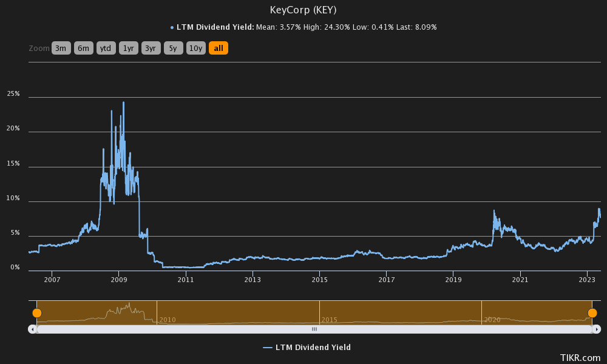Click the right scrollbar arrow icon
This screenshot has width=607, height=364.
click(598, 328)
